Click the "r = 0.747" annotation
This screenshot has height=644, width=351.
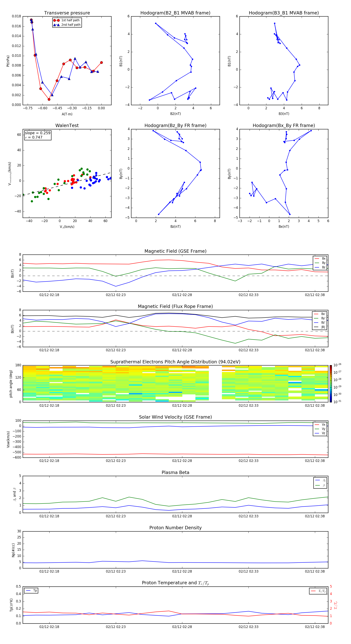point(34,137)
